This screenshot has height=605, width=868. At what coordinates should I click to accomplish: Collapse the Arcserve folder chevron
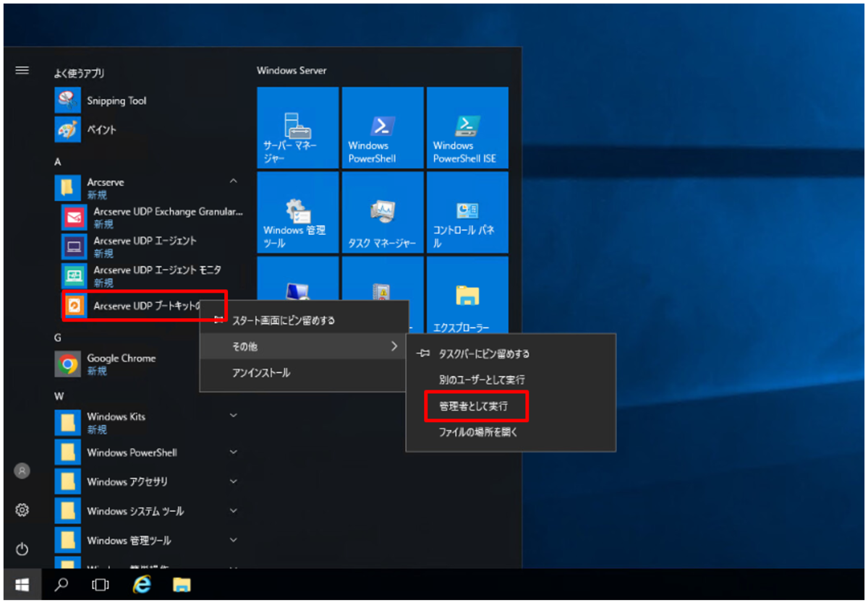[x=233, y=181]
